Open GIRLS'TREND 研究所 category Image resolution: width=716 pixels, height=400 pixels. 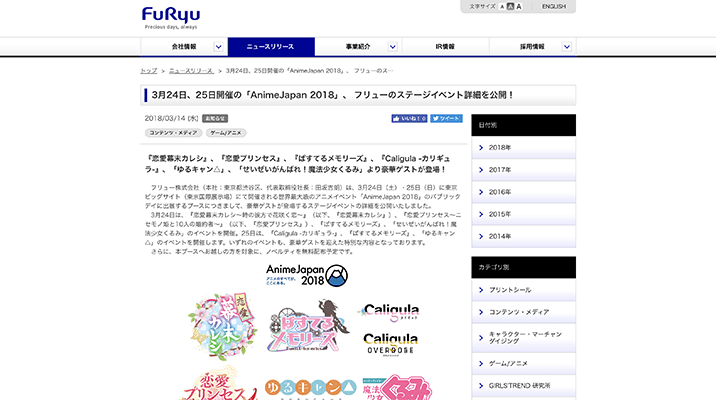tap(523, 386)
